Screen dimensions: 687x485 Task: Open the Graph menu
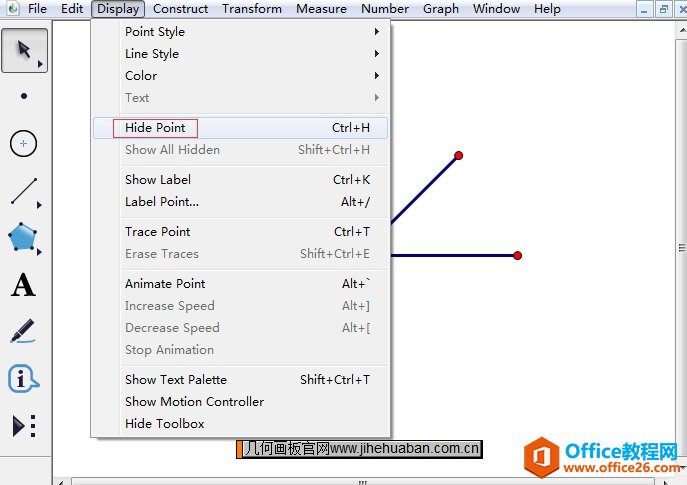tap(441, 8)
